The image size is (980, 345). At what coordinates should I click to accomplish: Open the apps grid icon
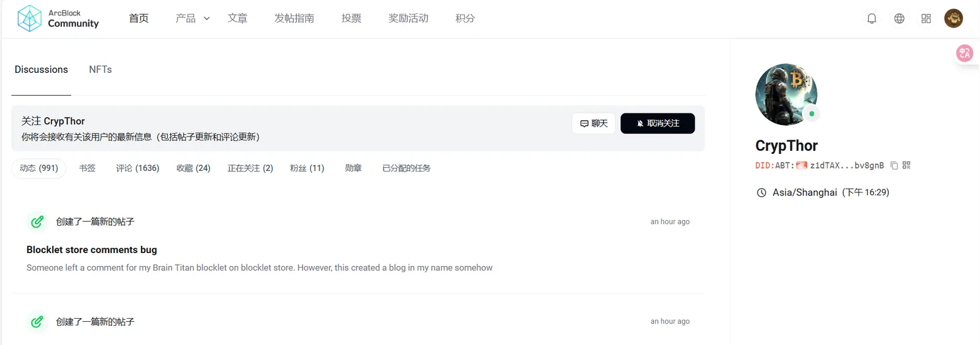pos(926,18)
